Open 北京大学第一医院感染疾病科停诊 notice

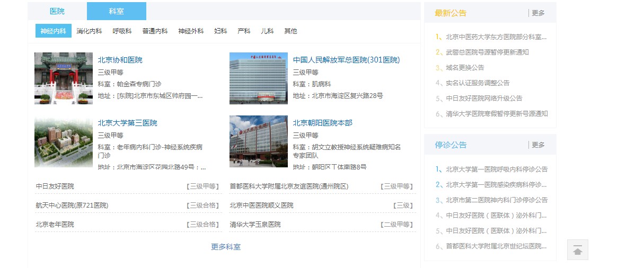coord(496,185)
